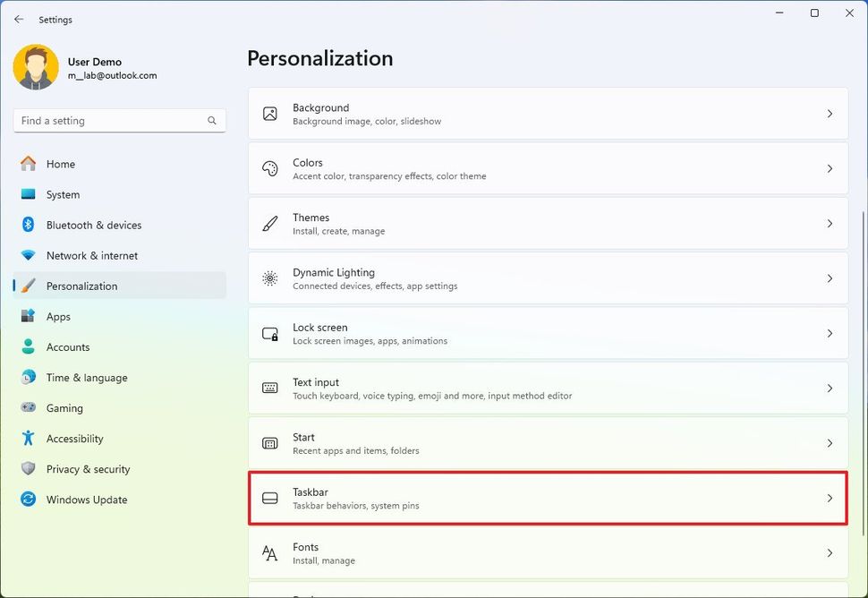Click 'Taskbar behaviors, system pins' description
The width and height of the screenshot is (868, 598).
tap(356, 506)
